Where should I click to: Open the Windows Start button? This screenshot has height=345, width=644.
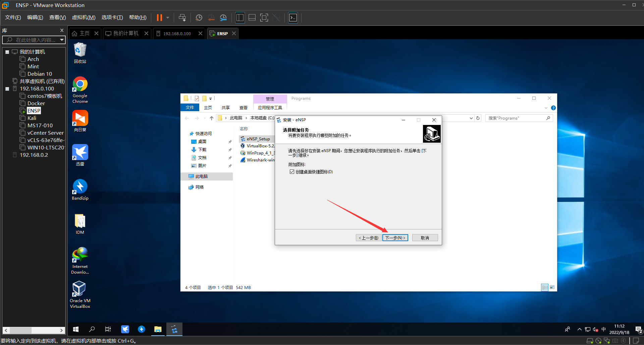click(x=76, y=330)
